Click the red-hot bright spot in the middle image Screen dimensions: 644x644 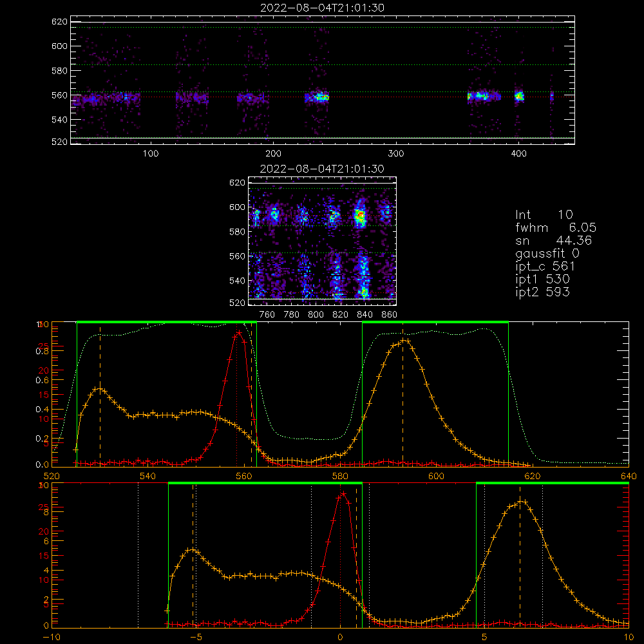pyautogui.click(x=360, y=214)
